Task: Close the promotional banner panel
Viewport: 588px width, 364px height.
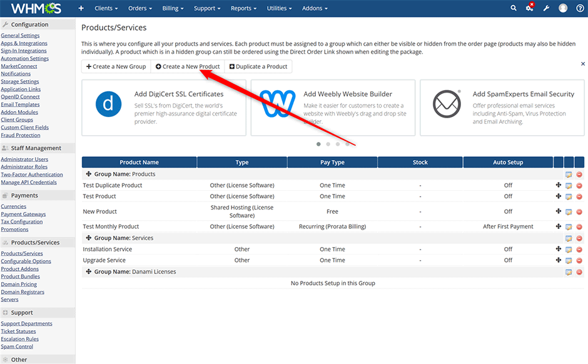Action: (583, 64)
